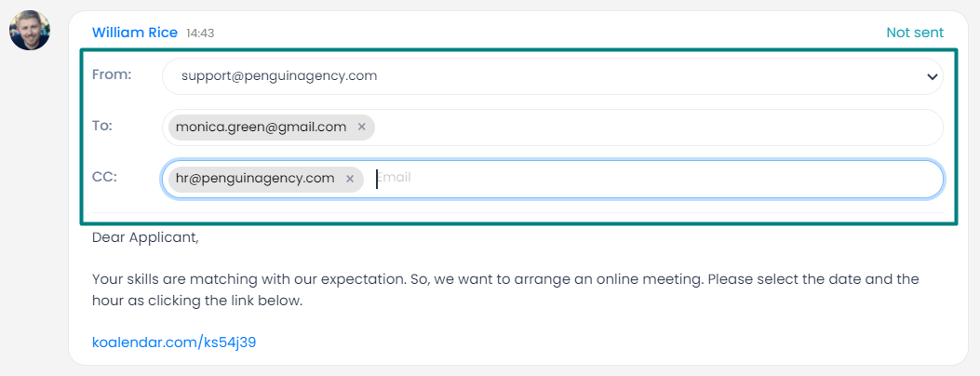Click the CC: label
The width and height of the screenshot is (980, 376).
pos(104,176)
